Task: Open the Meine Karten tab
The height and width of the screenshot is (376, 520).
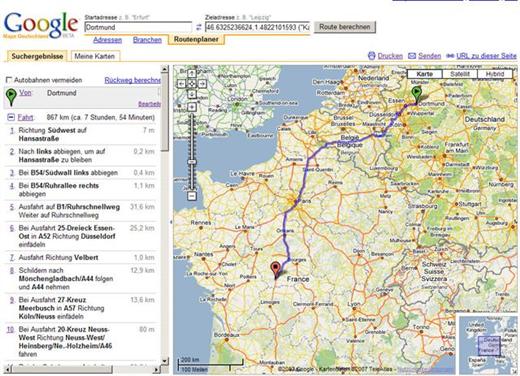Action: [95, 56]
